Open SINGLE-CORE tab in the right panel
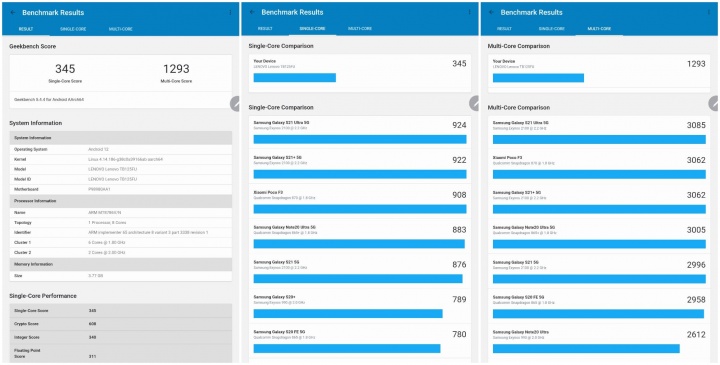This screenshot has width=720, height=365. pos(551,28)
